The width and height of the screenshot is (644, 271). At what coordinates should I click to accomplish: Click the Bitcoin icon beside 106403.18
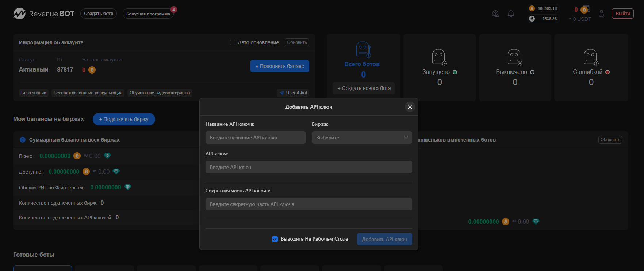532,8
